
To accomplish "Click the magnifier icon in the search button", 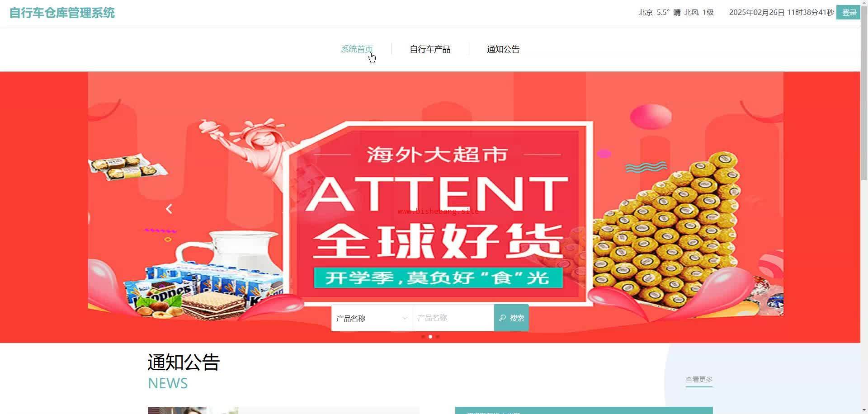I will click(502, 318).
